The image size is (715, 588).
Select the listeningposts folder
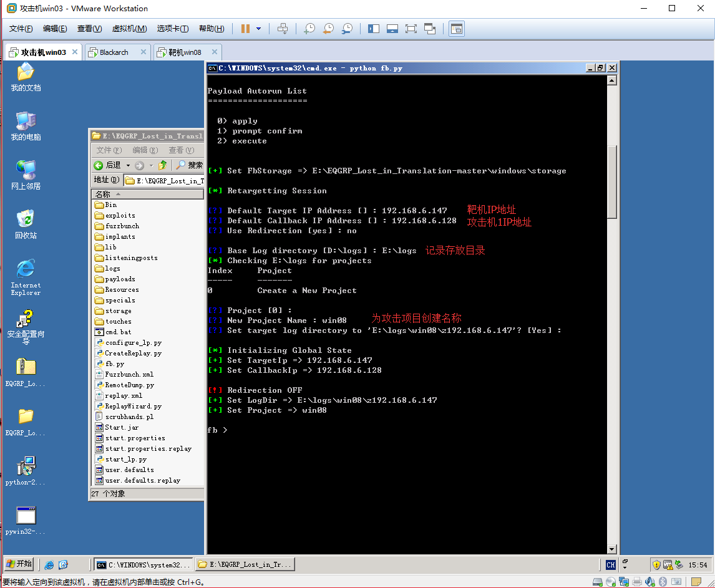(x=126, y=258)
